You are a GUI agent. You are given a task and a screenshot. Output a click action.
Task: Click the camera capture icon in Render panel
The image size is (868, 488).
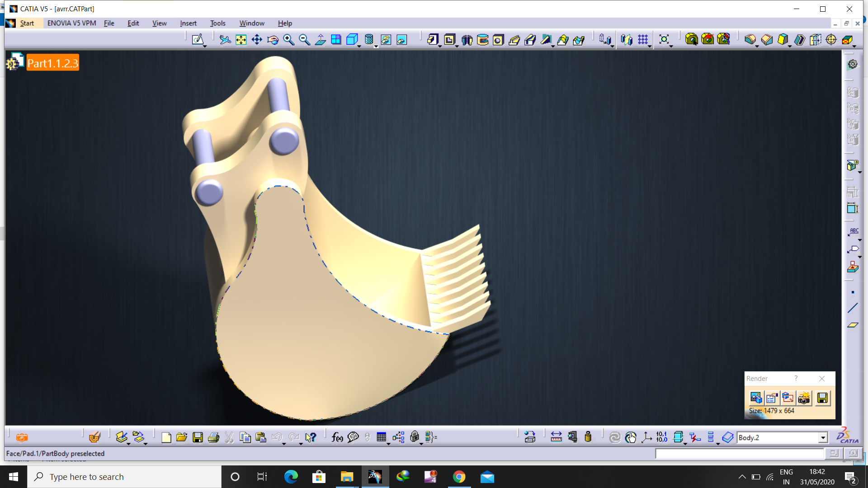tap(804, 398)
